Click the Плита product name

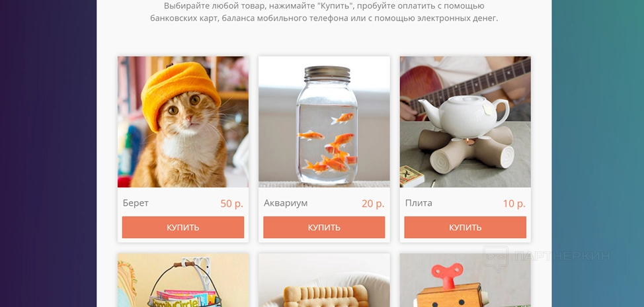[x=419, y=203]
